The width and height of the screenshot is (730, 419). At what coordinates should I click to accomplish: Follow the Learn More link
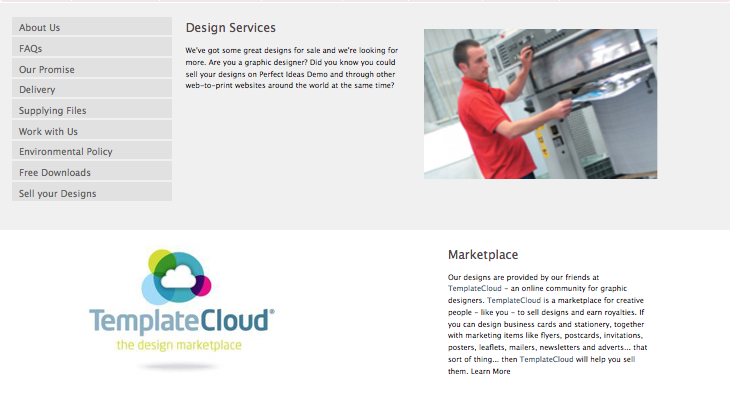pyautogui.click(x=490, y=372)
